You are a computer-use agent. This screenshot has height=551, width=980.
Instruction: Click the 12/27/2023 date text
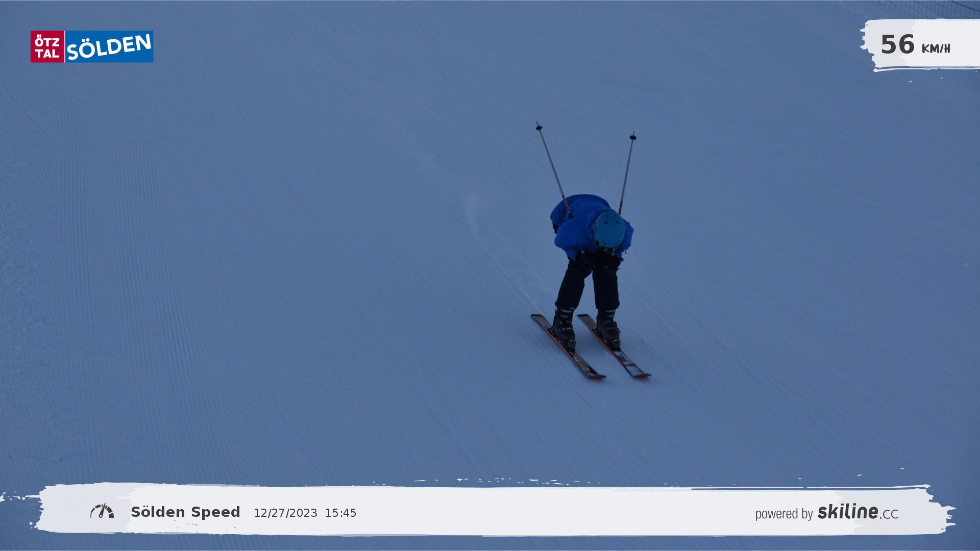coord(285,513)
